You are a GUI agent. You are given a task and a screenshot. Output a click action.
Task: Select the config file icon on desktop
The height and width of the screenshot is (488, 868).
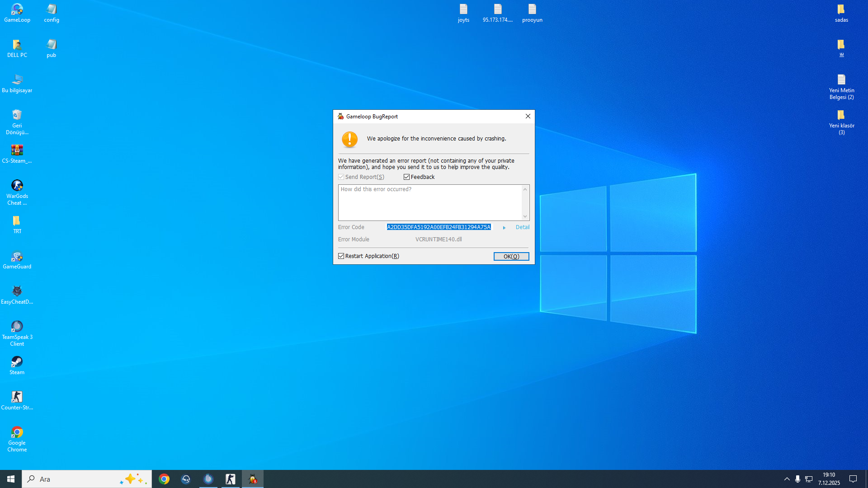click(52, 13)
